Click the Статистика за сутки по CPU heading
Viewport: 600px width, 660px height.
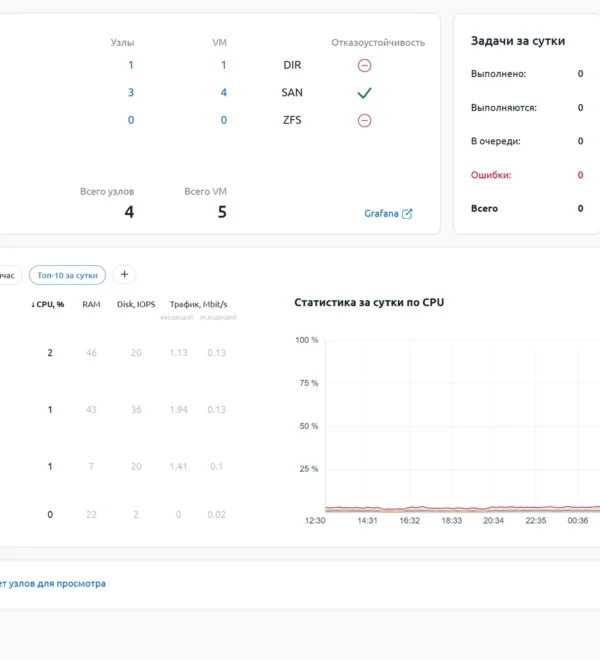click(369, 303)
